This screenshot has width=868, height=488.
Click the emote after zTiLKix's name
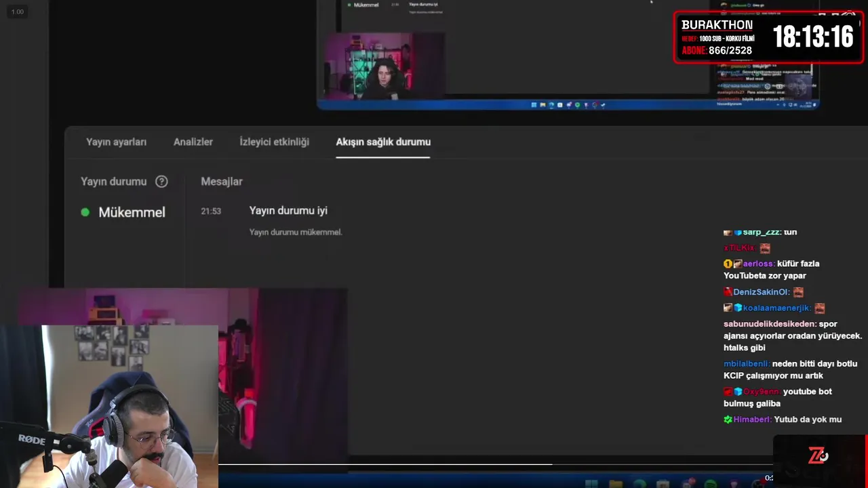(765, 248)
